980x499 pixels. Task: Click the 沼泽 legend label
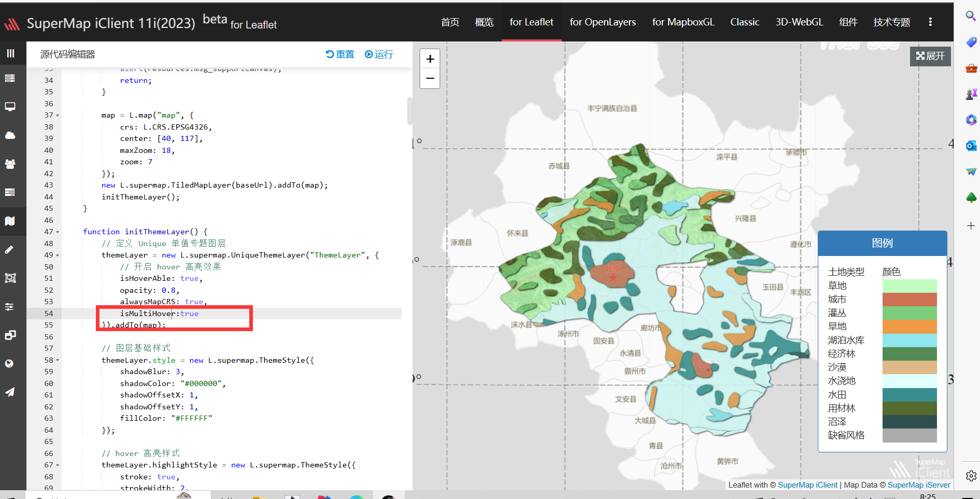click(837, 422)
